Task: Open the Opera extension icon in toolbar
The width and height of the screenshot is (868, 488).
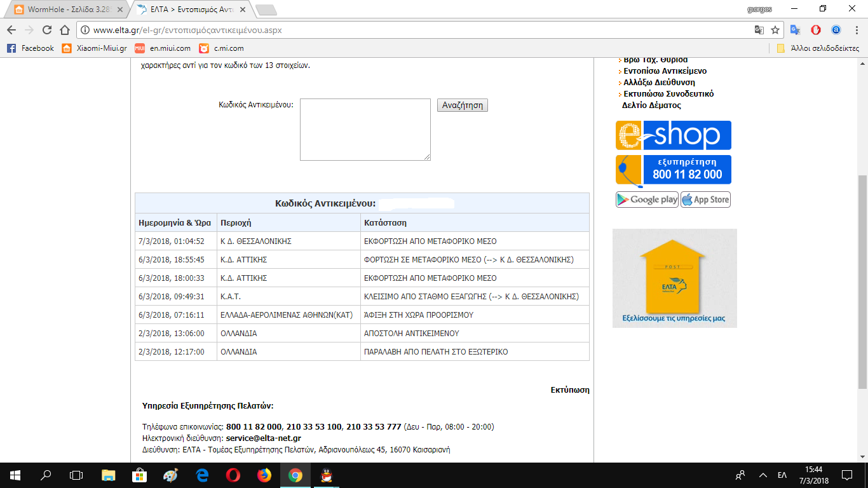Action: (x=816, y=30)
